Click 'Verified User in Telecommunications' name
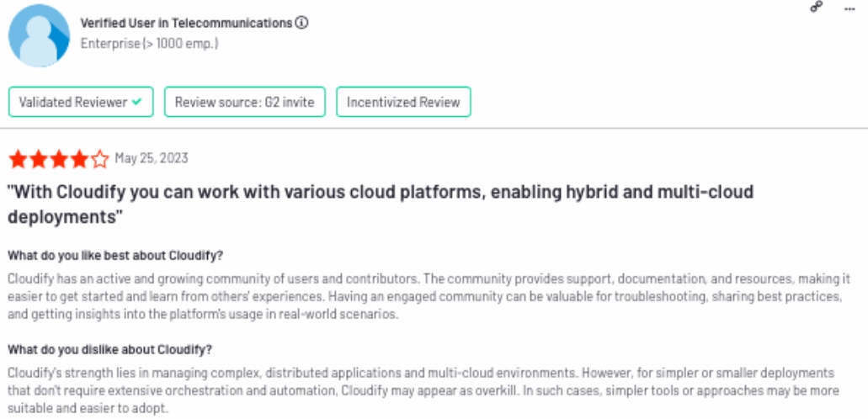The height and width of the screenshot is (419, 868). [186, 24]
